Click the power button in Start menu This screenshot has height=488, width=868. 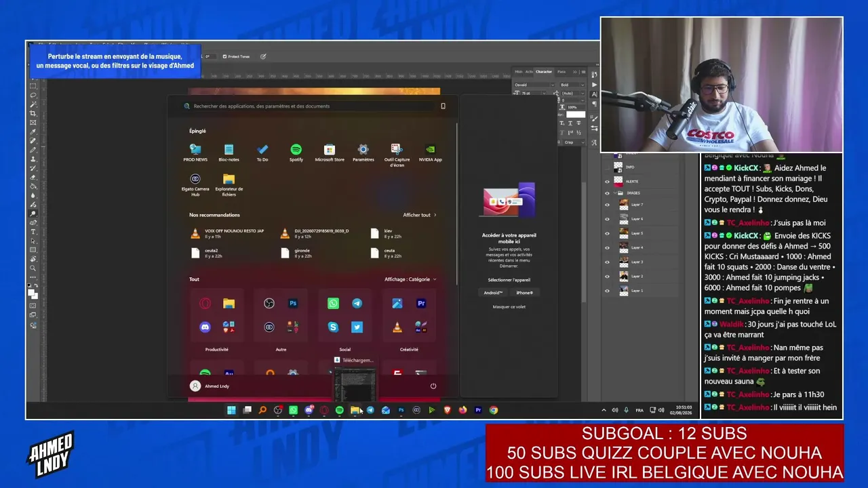(x=433, y=386)
